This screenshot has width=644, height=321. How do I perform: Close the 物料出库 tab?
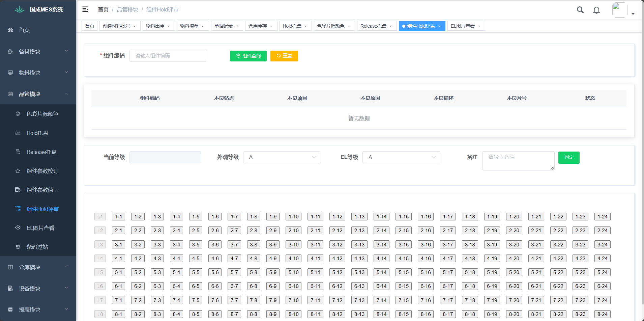169,26
